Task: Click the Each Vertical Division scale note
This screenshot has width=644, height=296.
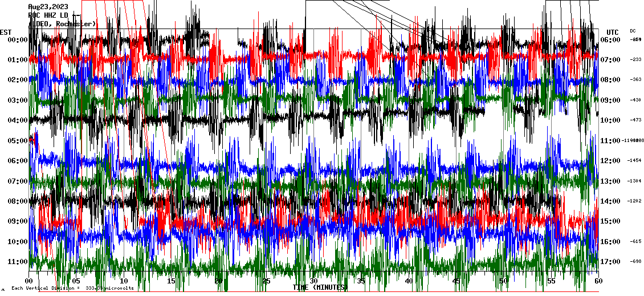Action: coord(72,288)
